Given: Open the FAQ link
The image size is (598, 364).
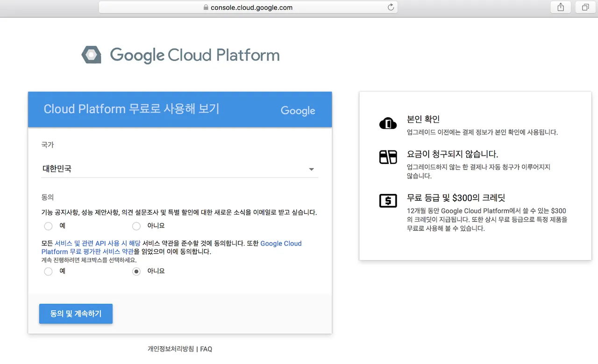Looking at the screenshot, I should point(206,349).
